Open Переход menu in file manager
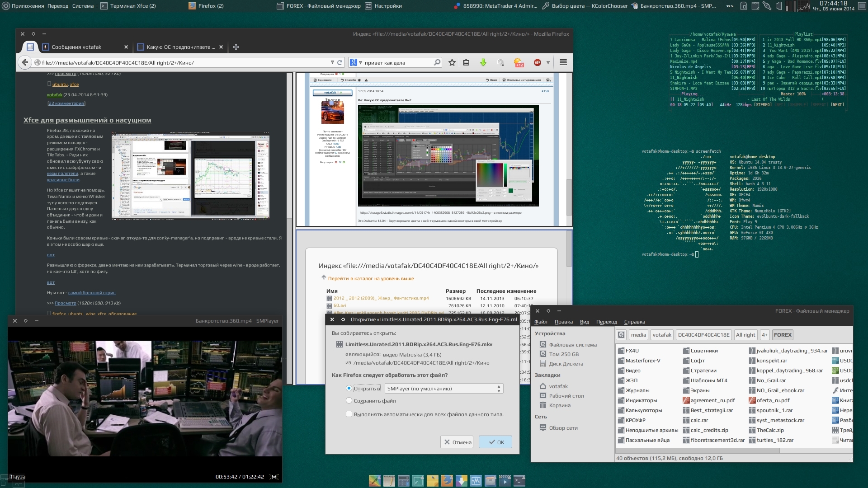The height and width of the screenshot is (488, 868). pos(606,322)
